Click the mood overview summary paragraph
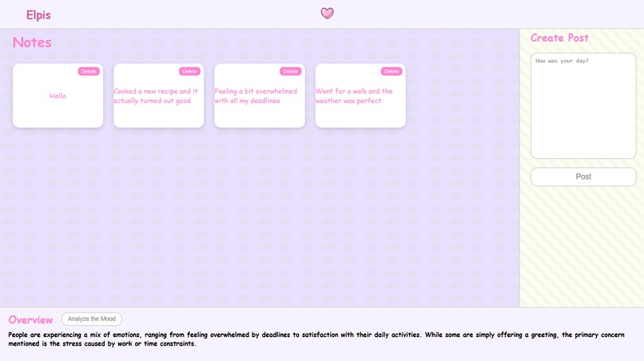 pyautogui.click(x=316, y=339)
